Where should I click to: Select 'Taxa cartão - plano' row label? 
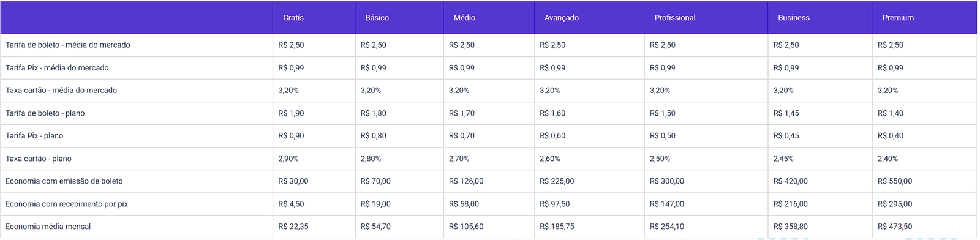click(x=39, y=159)
